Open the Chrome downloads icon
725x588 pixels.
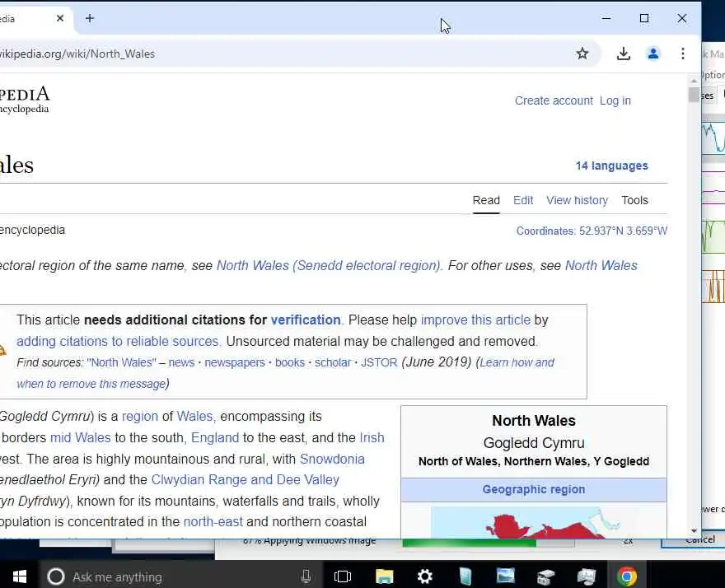click(624, 54)
